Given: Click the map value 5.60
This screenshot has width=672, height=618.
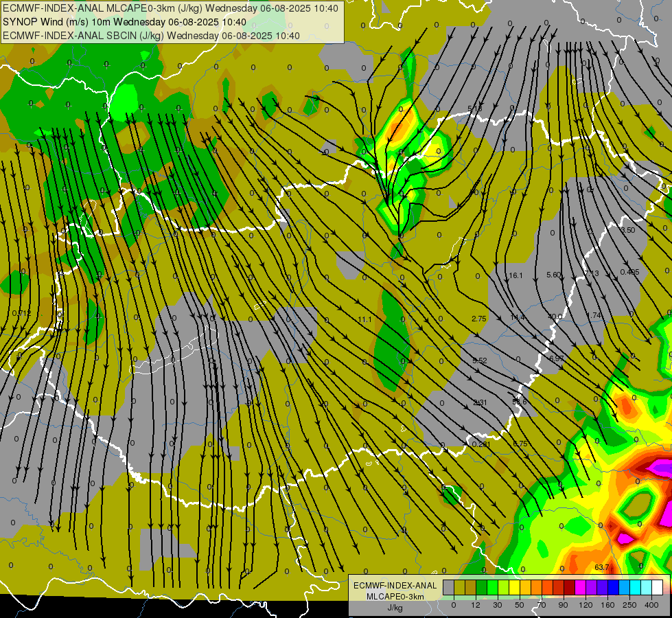Looking at the screenshot, I should coord(554,275).
